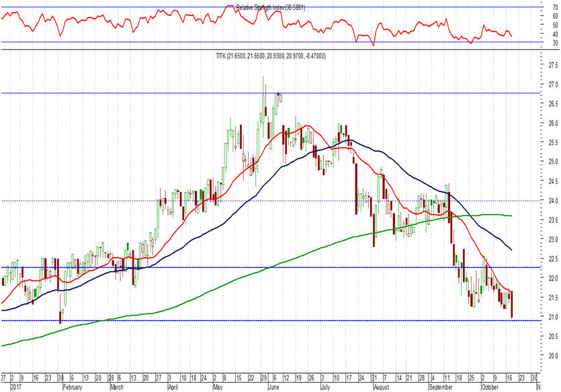
Task: Click the Relative Strength Index title label
Action: point(271,7)
